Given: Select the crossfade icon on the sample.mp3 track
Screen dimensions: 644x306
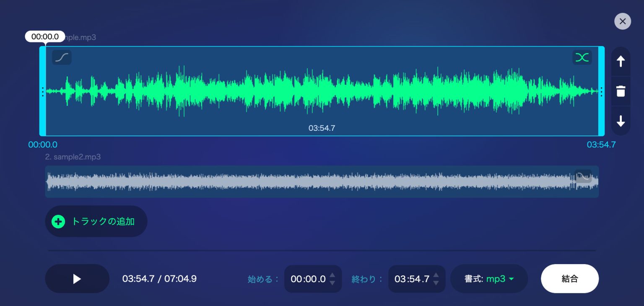Looking at the screenshot, I should point(582,57).
